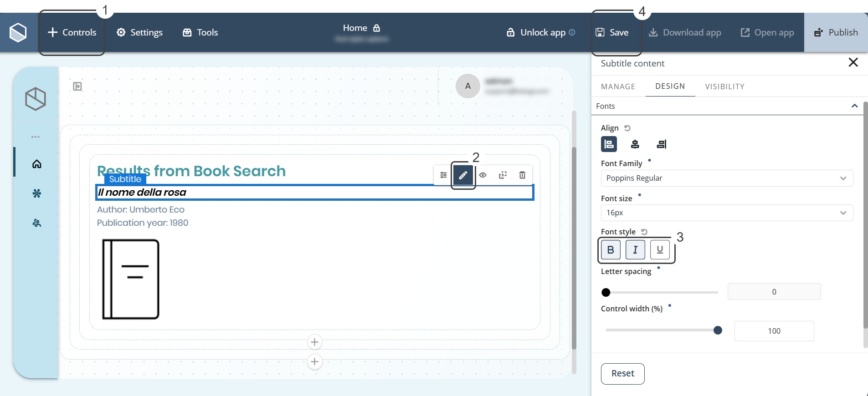Switch to the MANAGE tab

click(x=618, y=86)
